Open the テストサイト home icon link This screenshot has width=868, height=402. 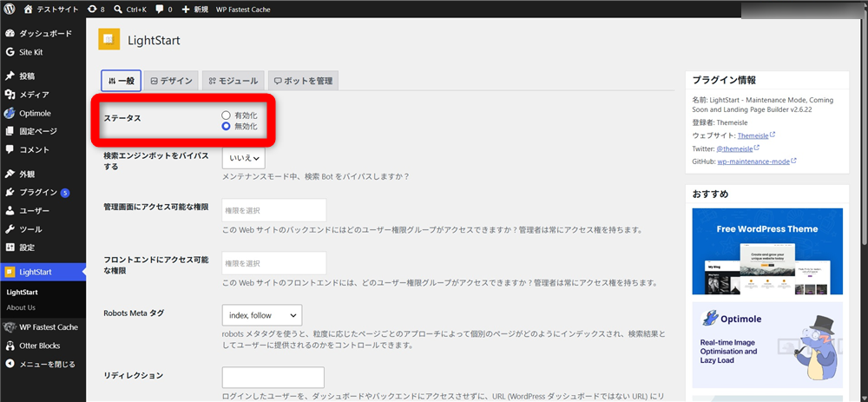click(29, 9)
